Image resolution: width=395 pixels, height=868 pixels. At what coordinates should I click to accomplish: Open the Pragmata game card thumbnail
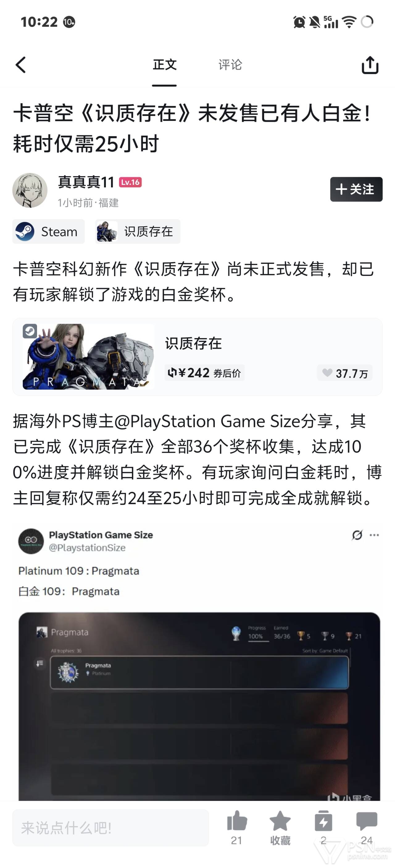[89, 357]
